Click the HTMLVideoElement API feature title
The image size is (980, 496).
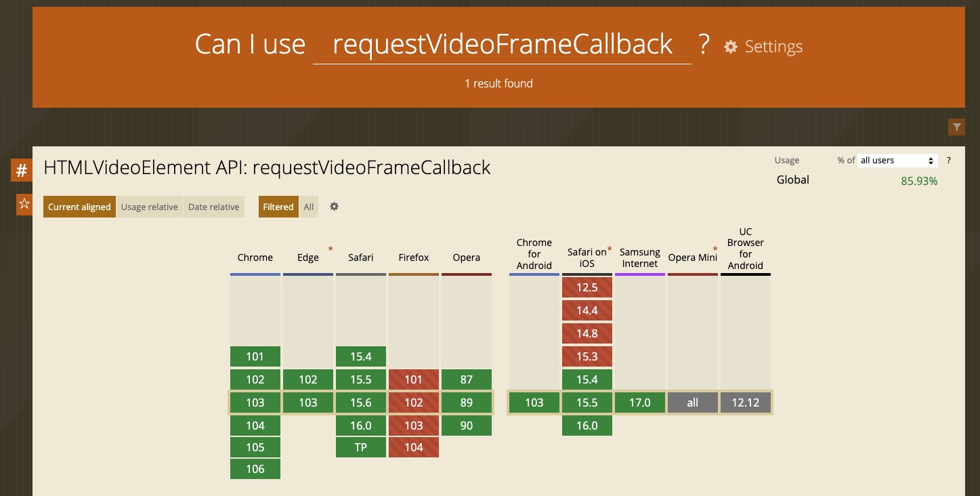pyautogui.click(x=267, y=167)
